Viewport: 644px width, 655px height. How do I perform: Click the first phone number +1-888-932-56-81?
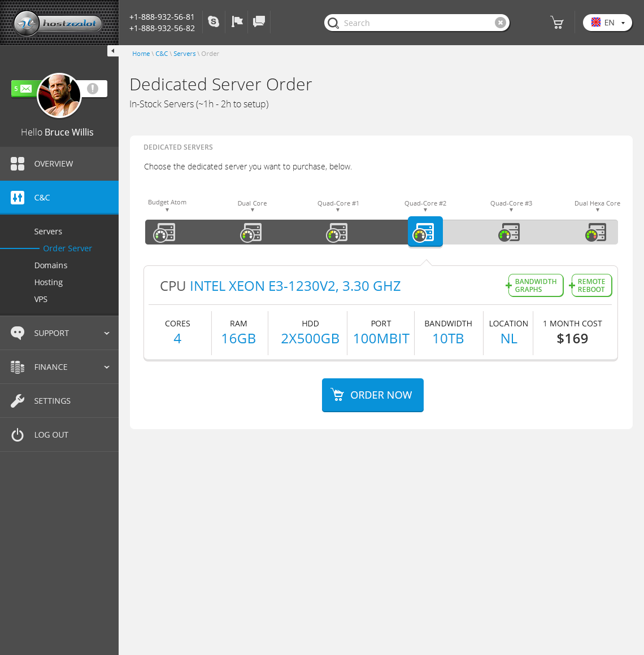coord(162,17)
